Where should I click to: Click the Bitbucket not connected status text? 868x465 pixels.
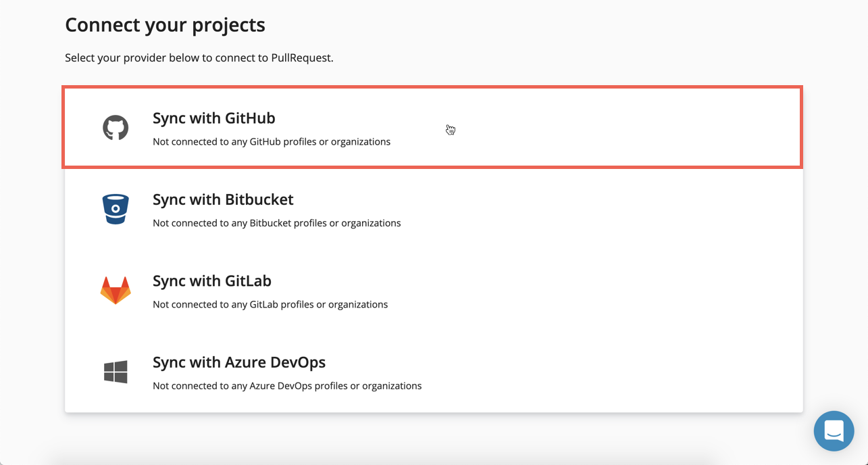(276, 223)
